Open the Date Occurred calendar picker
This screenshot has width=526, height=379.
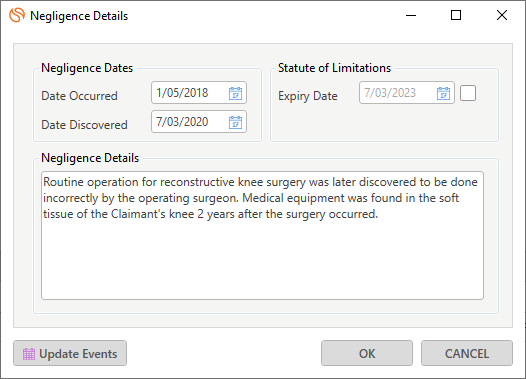[235, 93]
